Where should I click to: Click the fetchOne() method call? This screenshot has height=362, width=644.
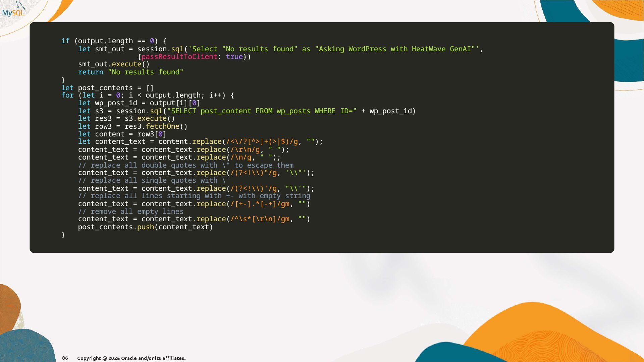(x=166, y=126)
